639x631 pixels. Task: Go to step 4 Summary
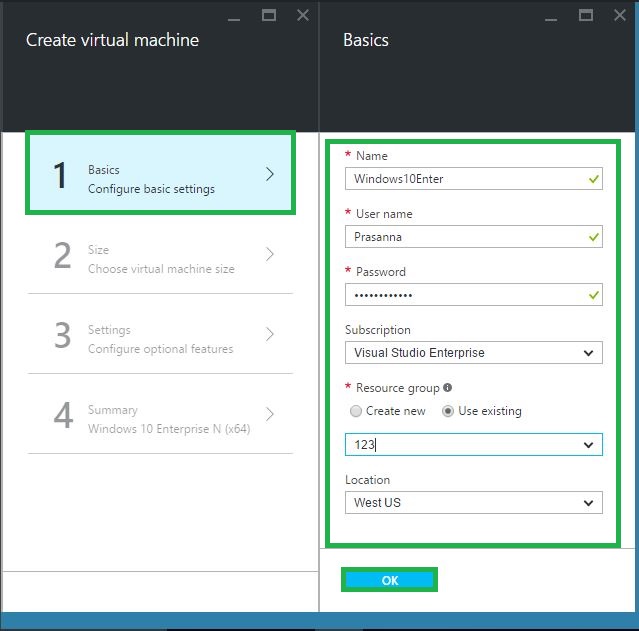pyautogui.click(x=160, y=414)
